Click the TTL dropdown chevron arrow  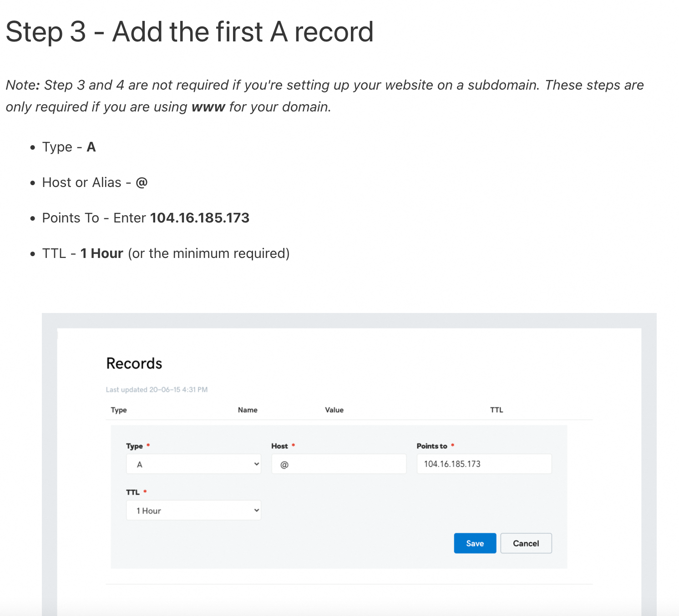click(x=257, y=510)
